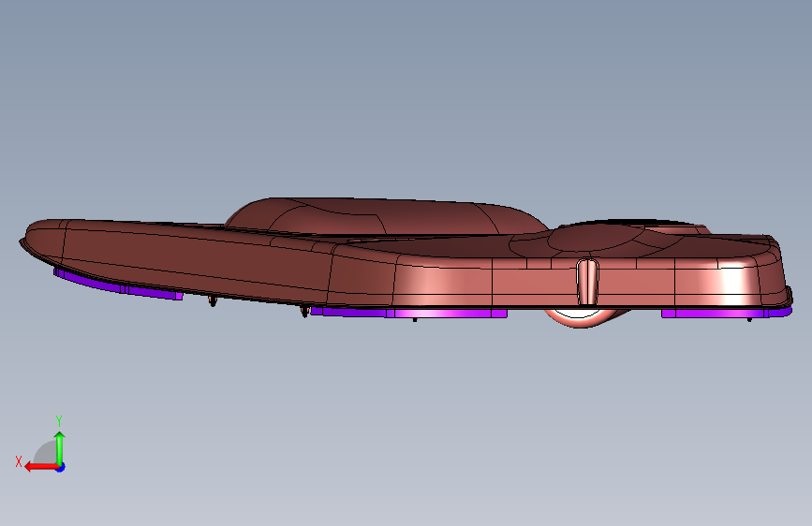812x526 pixels.
Task: Click the blue Z axis dot on the triad
Action: click(x=61, y=467)
